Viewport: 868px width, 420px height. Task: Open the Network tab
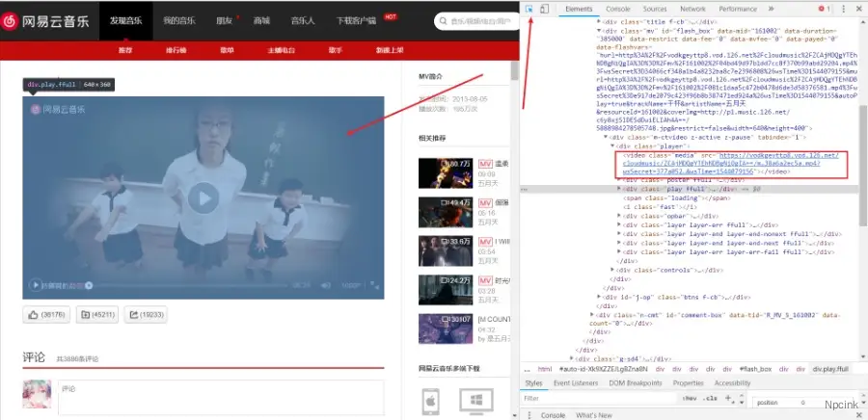point(692,9)
